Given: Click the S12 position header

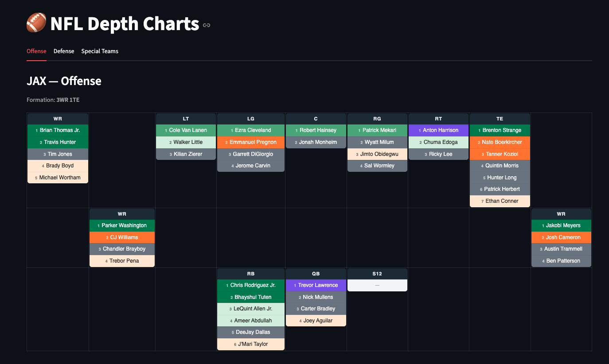Looking at the screenshot, I should point(377,274).
